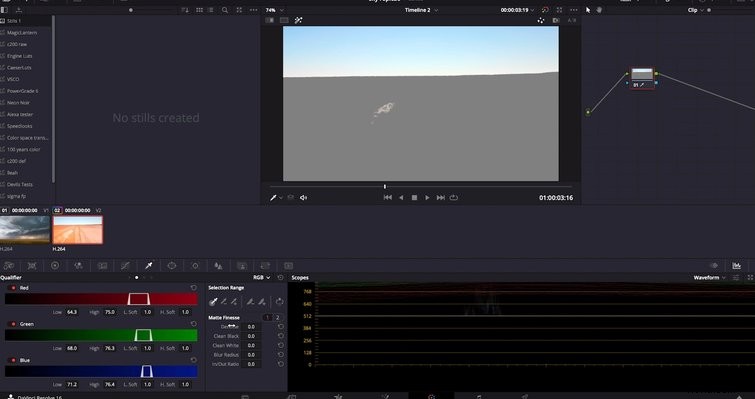Open the Key palette
Screen dimensions: 755x399
pos(242,266)
